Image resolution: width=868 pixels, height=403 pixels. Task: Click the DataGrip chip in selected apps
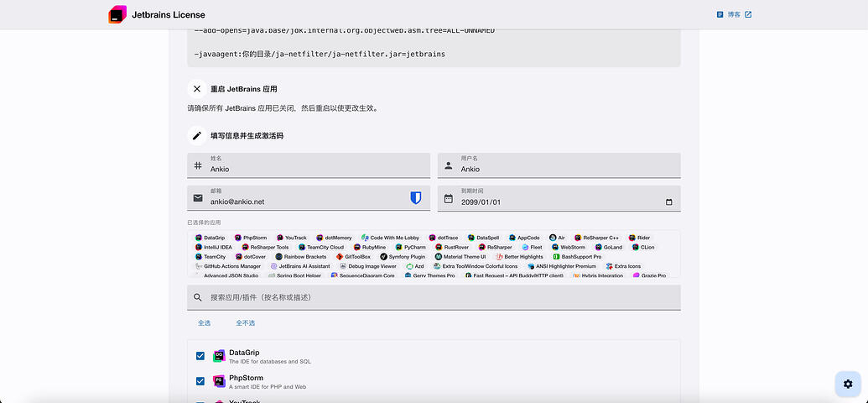[211, 238]
